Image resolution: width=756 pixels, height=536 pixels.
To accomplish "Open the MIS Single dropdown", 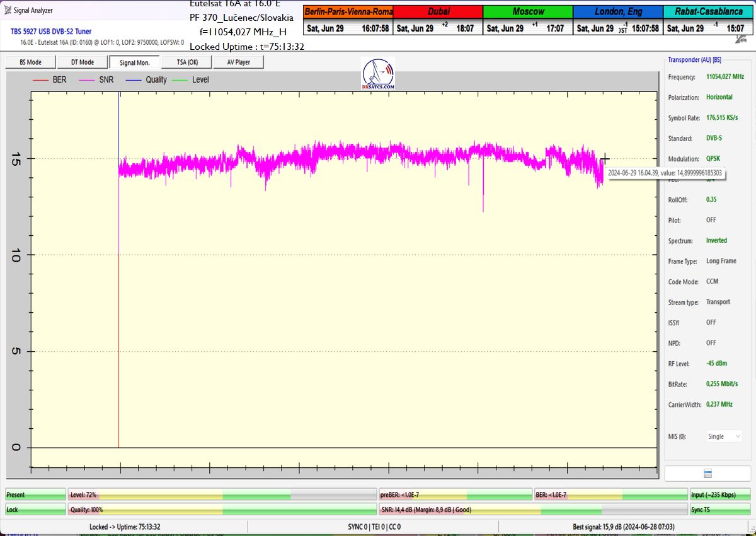I will pyautogui.click(x=724, y=436).
